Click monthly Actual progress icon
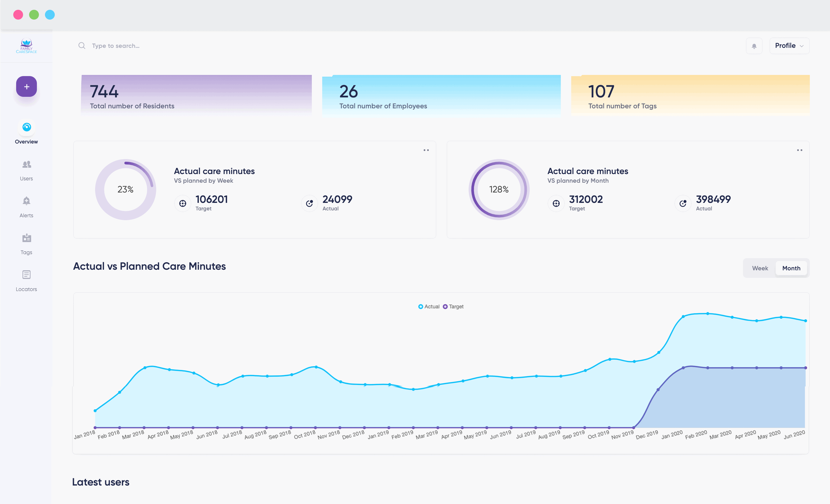Viewport: 830px width, 504px height. pyautogui.click(x=683, y=203)
